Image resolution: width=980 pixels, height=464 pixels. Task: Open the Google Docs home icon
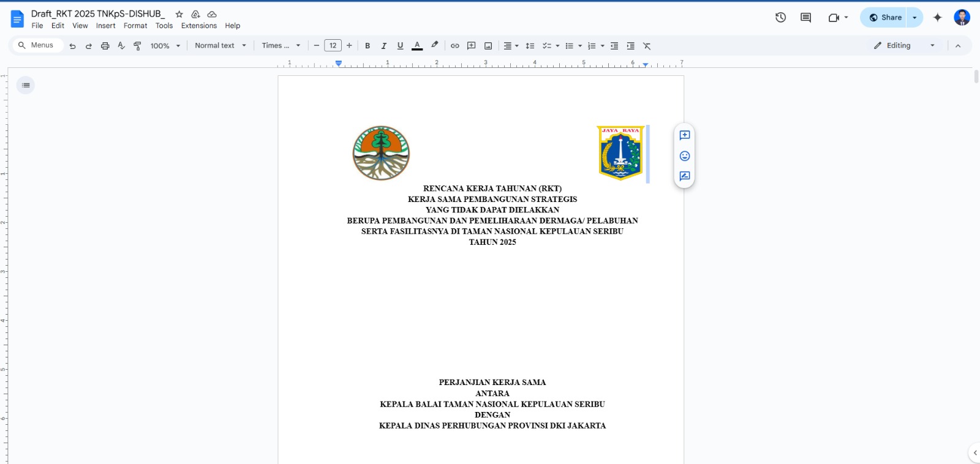[17, 19]
